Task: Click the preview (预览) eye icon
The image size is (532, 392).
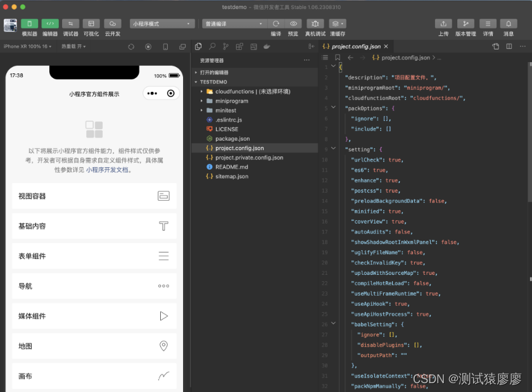Action: pyautogui.click(x=293, y=24)
